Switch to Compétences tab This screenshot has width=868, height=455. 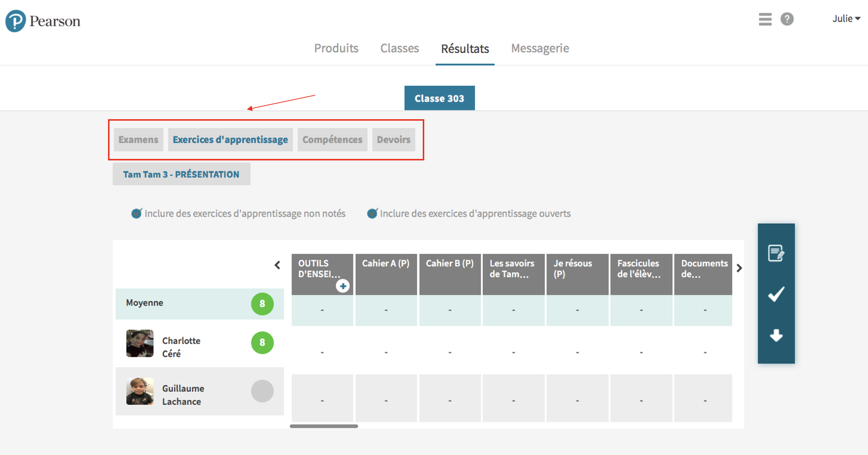click(x=332, y=139)
